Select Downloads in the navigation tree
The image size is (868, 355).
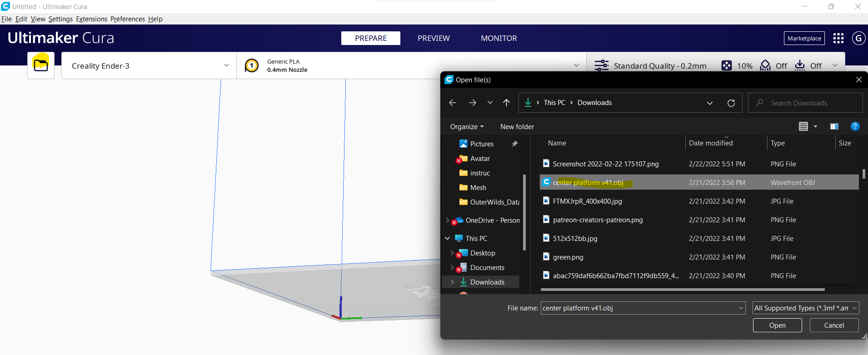coord(487,282)
